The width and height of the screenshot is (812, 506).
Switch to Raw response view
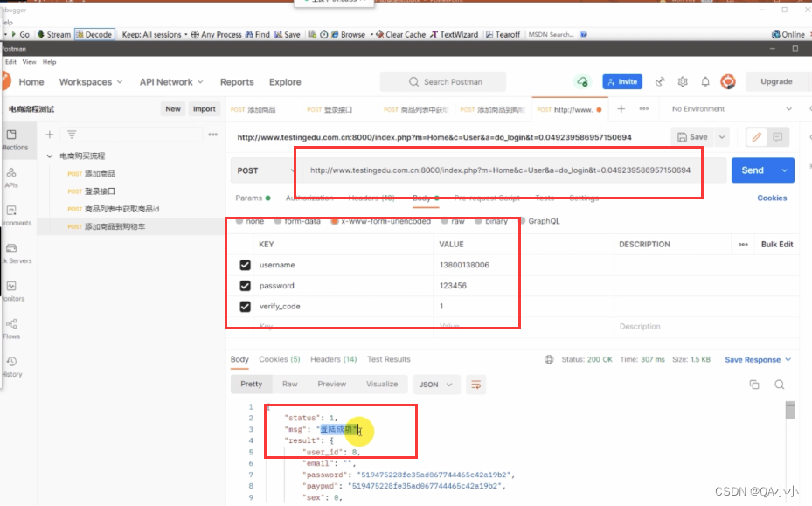(x=290, y=384)
